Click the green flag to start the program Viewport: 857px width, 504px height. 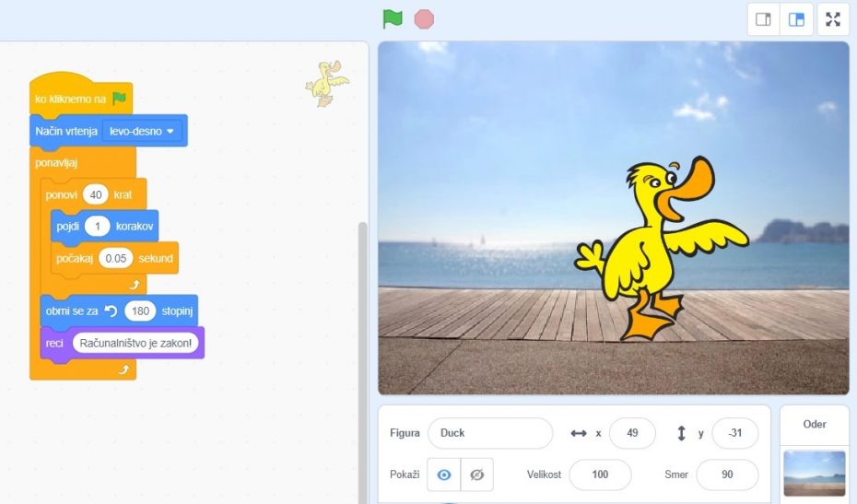coord(393,19)
